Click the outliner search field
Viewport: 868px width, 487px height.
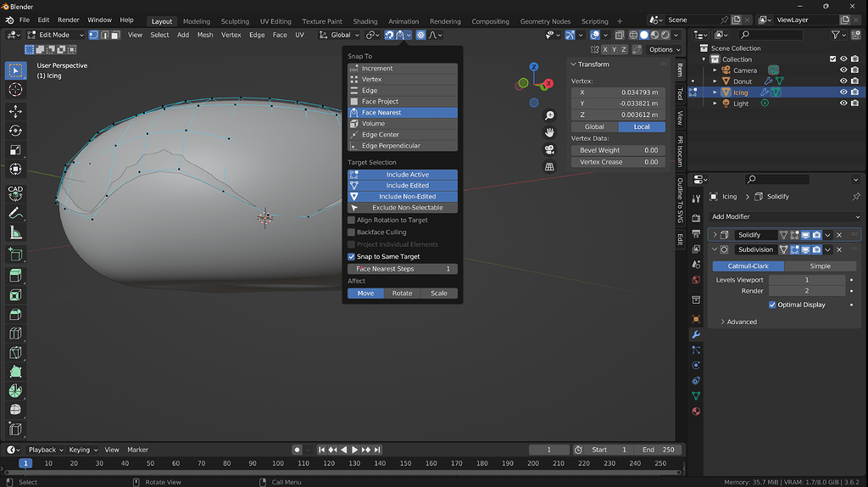pos(771,35)
